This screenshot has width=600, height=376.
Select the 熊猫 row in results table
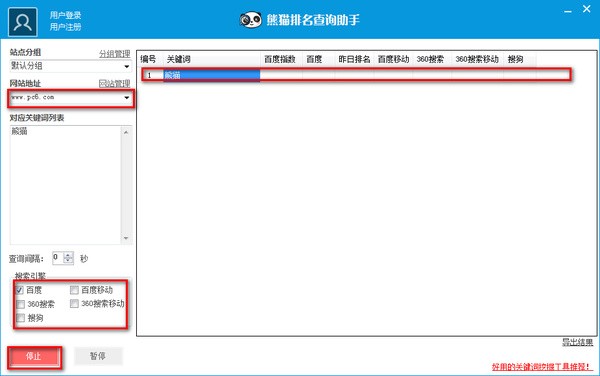[356, 75]
